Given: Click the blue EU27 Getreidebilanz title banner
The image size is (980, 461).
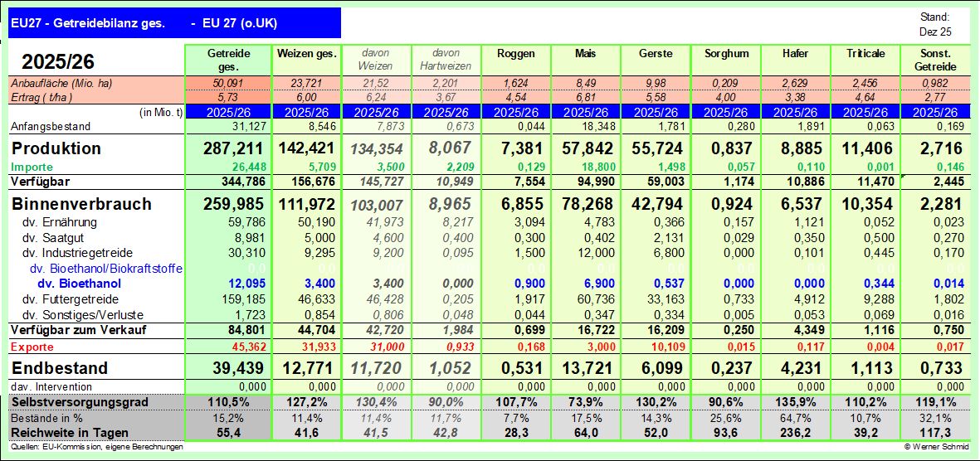Looking at the screenshot, I should pyautogui.click(x=174, y=24).
